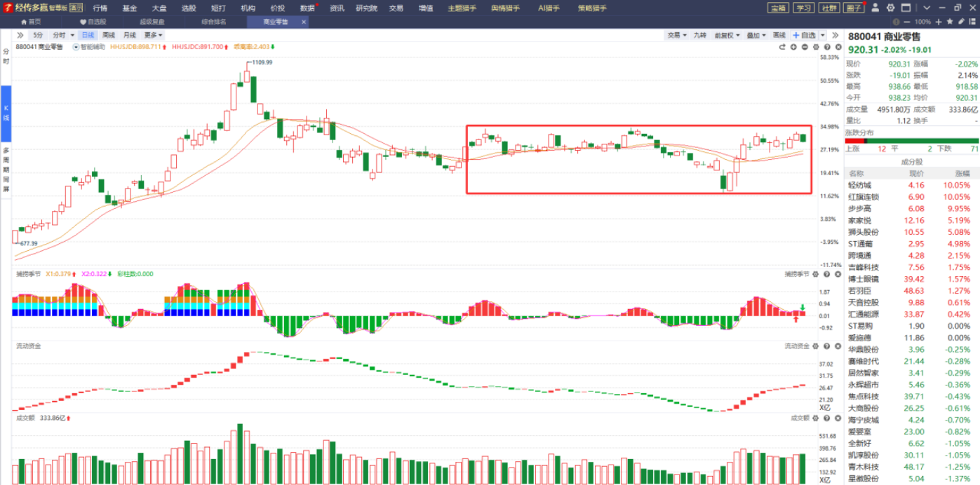Open the 前复权 adjustment dropdown

[726, 35]
